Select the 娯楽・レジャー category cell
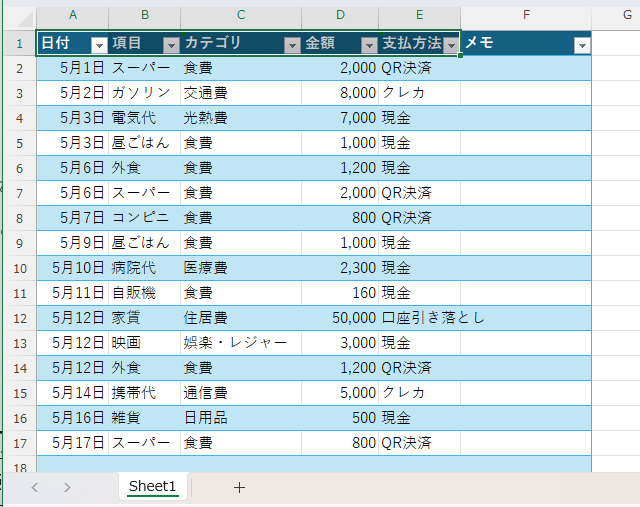This screenshot has height=507, width=640. pyautogui.click(x=241, y=343)
